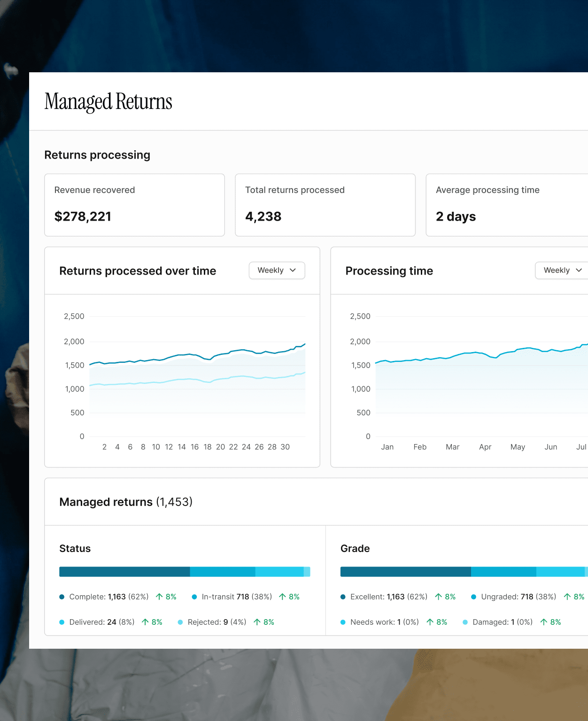Click the Managed Returns page title
The width and height of the screenshot is (588, 721).
[108, 101]
